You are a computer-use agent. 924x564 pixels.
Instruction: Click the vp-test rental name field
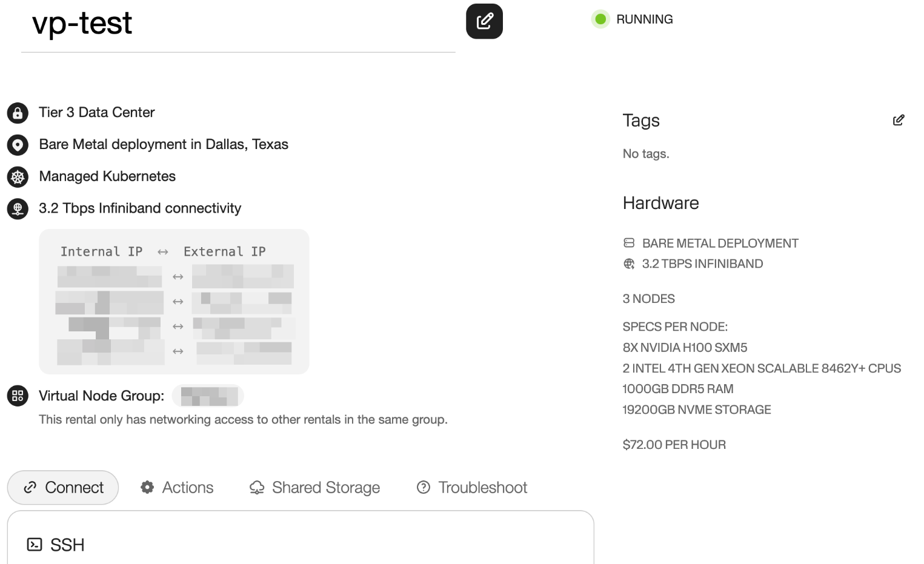click(x=236, y=24)
